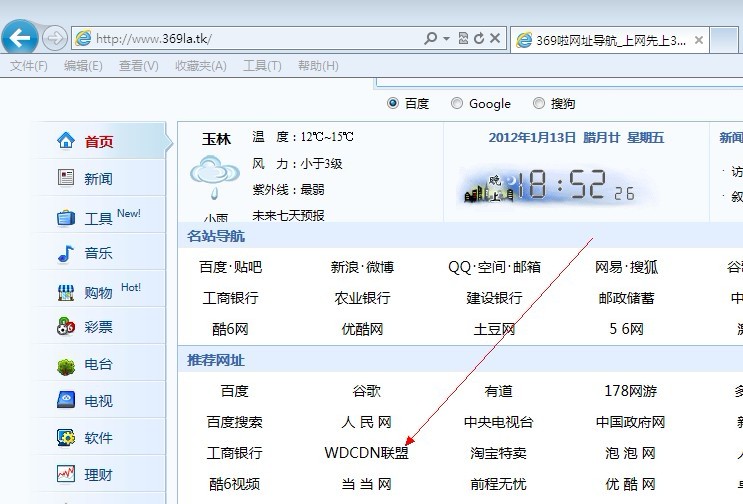Open the 中央电视台 link
The width and height of the screenshot is (743, 504).
point(498,422)
